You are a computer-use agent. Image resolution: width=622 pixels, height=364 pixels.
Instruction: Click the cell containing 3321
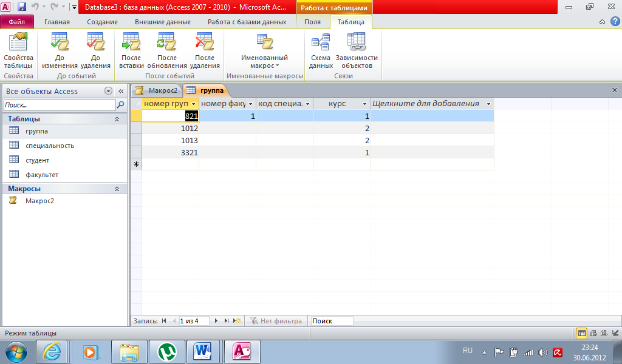(x=171, y=152)
